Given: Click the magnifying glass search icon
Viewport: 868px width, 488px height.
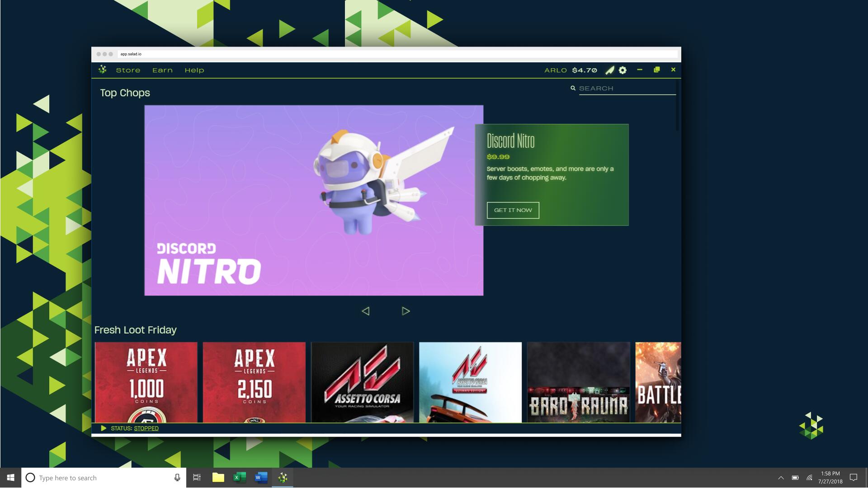Looking at the screenshot, I should point(573,88).
